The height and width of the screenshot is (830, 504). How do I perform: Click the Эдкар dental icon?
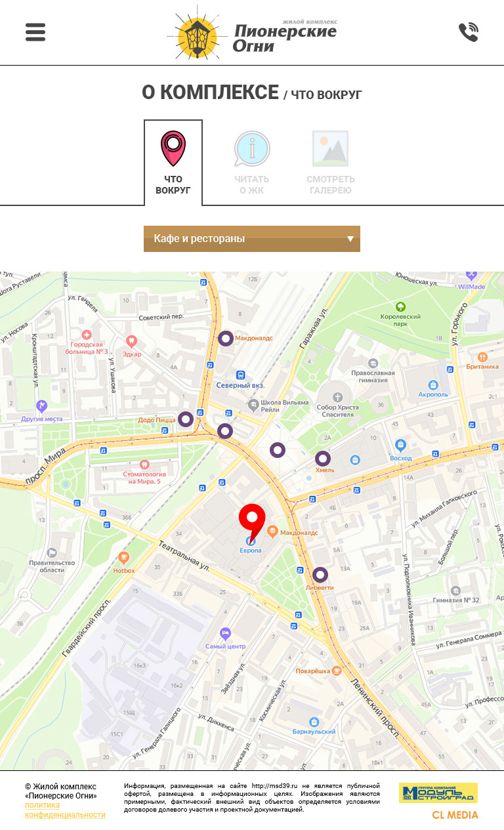tap(131, 341)
